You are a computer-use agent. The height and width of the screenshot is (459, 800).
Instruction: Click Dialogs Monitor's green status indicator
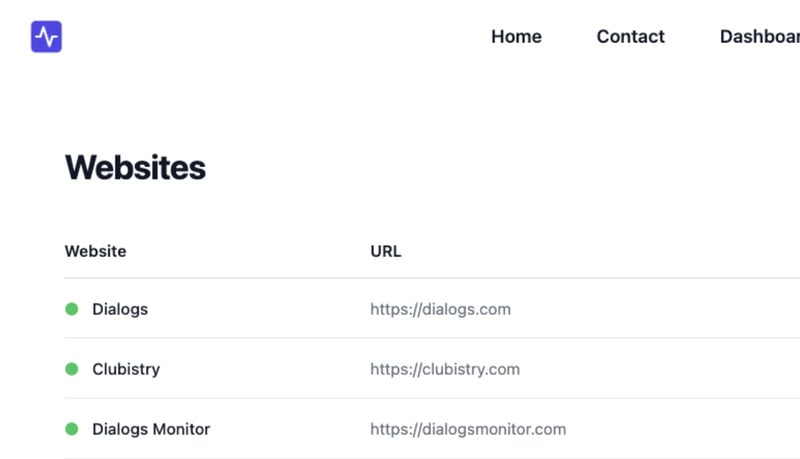pos(72,429)
